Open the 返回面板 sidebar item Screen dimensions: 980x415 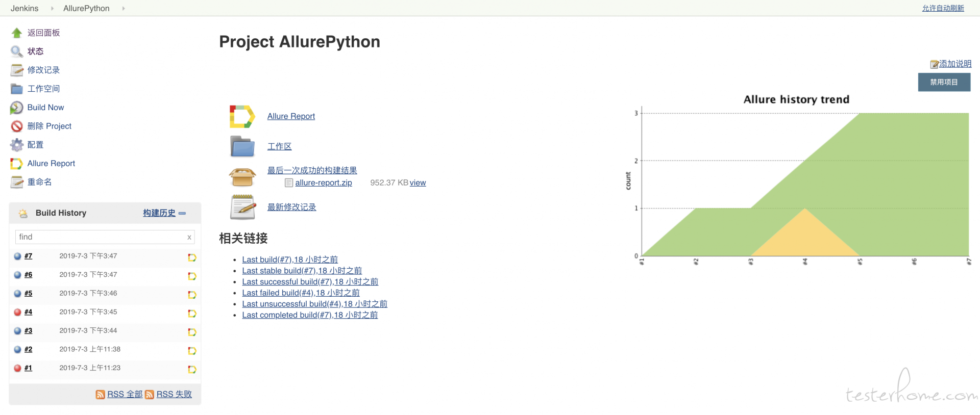tap(44, 33)
